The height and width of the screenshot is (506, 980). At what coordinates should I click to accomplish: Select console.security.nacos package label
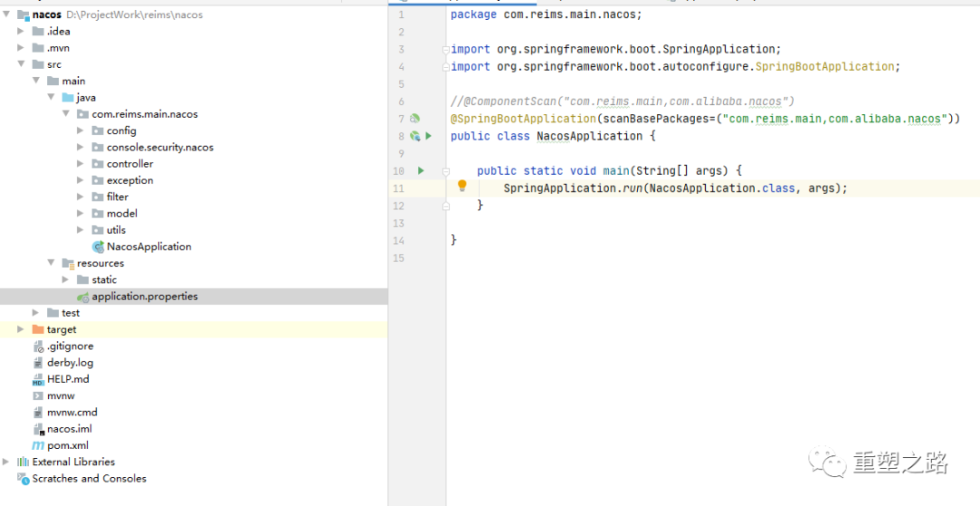coord(160,148)
